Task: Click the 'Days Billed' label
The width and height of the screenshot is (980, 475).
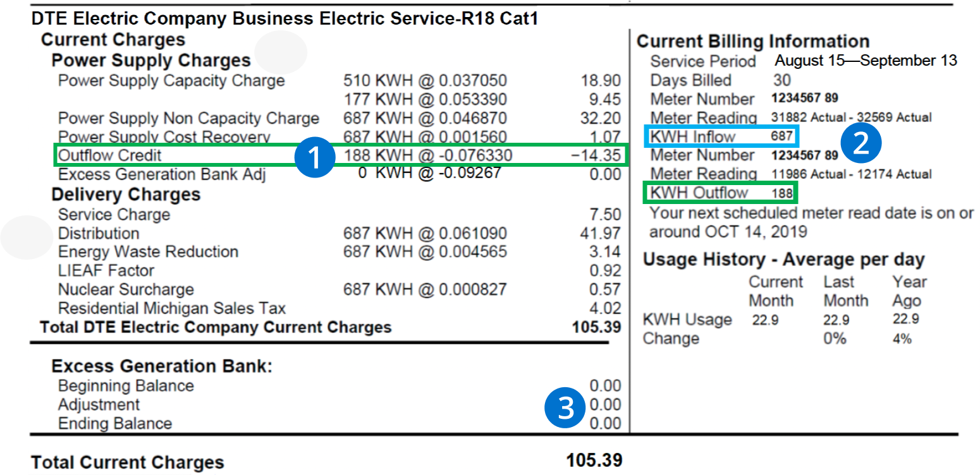Action: 691,81
